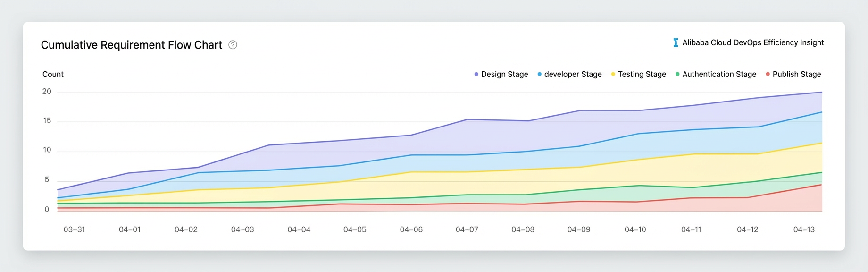Click the 04-08 date label
Image resolution: width=868 pixels, height=272 pixels.
click(x=523, y=229)
